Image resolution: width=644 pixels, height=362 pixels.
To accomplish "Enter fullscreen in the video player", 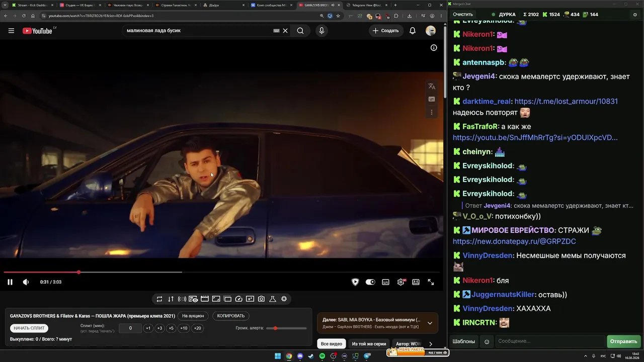I will pyautogui.click(x=431, y=282).
